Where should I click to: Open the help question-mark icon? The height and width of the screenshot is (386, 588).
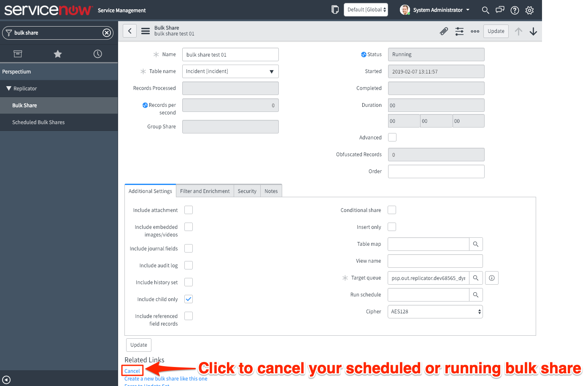515,10
